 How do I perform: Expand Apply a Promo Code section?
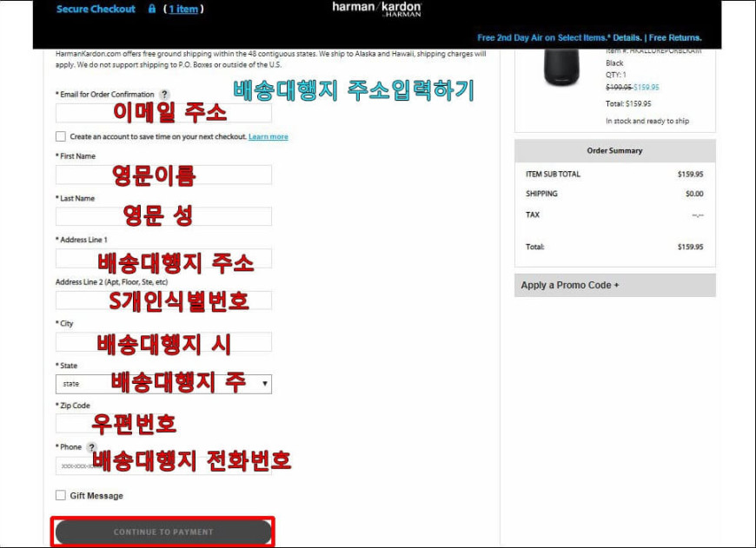614,286
